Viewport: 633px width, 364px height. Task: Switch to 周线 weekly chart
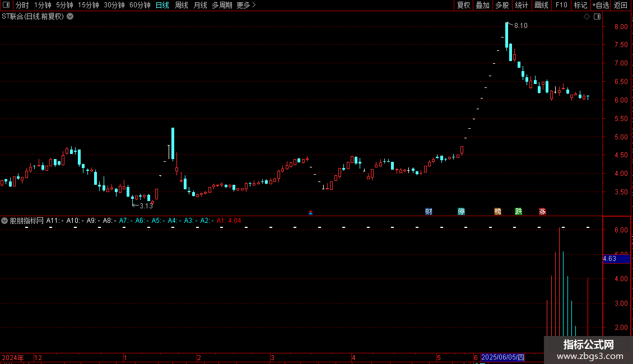tap(181, 5)
